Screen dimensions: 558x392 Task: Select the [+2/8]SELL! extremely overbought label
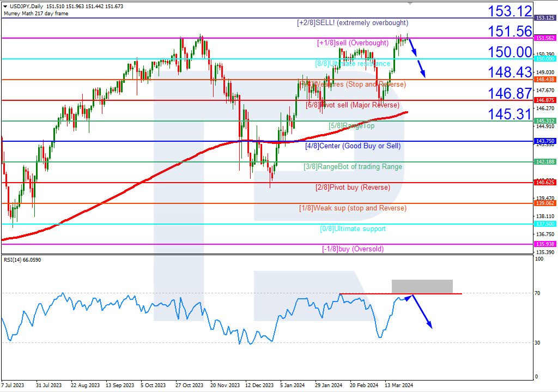click(x=353, y=23)
